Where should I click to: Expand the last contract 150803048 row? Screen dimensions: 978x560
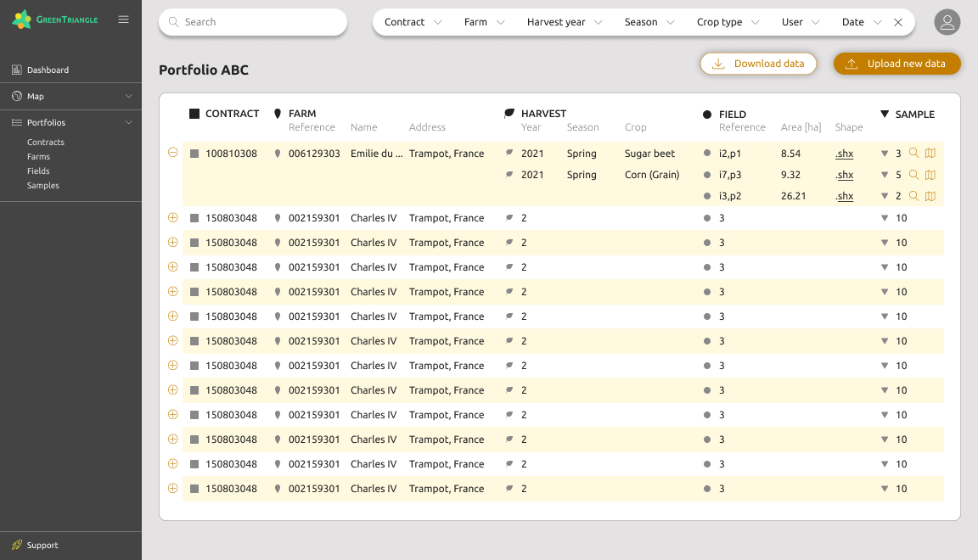(173, 488)
